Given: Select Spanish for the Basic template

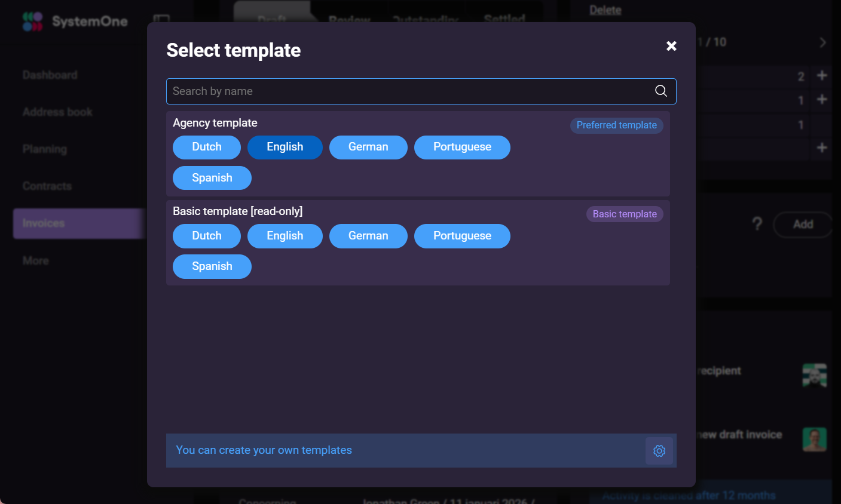Looking at the screenshot, I should coord(212,266).
